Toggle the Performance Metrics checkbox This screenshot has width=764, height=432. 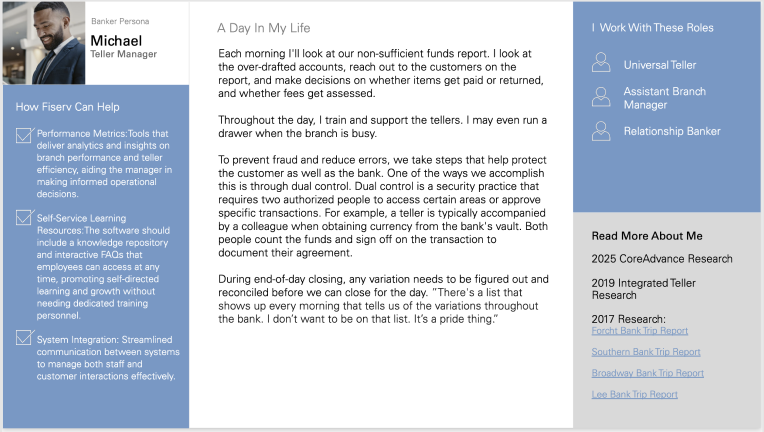point(25,135)
